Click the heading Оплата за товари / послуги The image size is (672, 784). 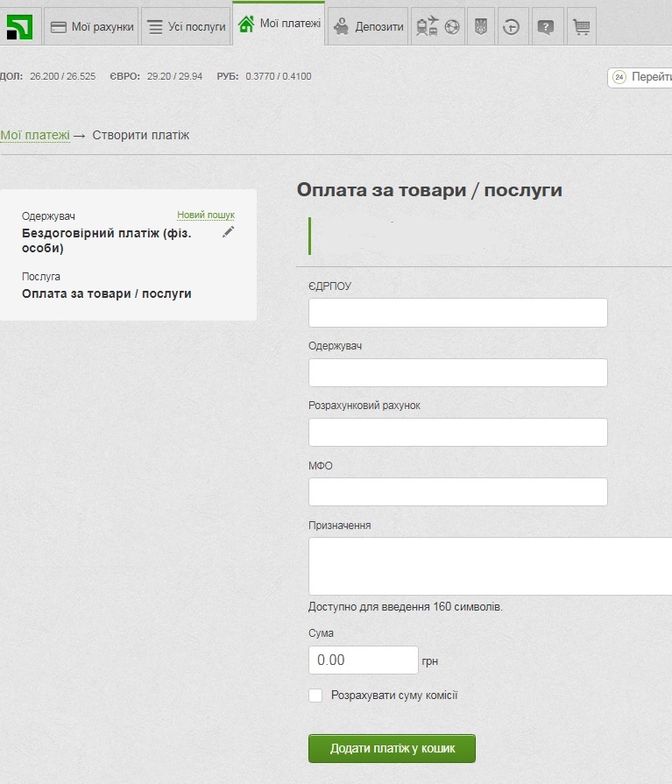pos(429,190)
